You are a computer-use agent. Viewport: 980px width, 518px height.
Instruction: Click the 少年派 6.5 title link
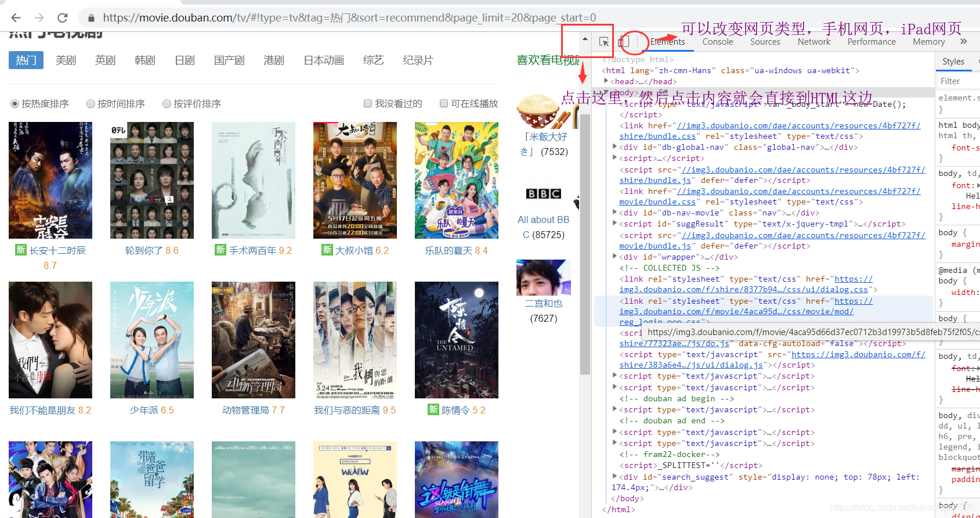(x=152, y=410)
